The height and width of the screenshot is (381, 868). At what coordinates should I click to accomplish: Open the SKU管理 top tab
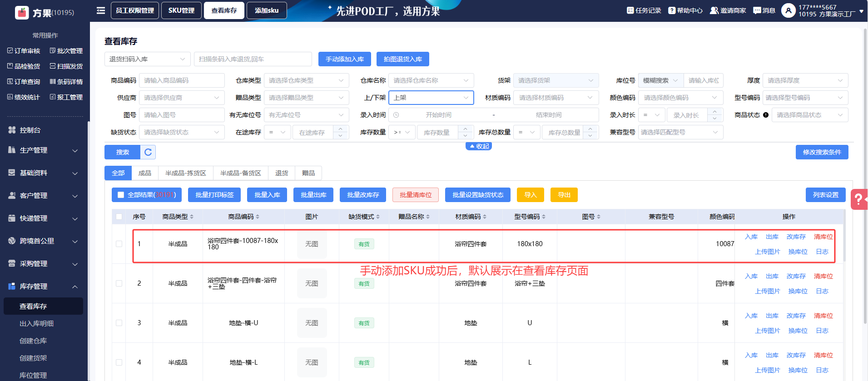coord(181,10)
